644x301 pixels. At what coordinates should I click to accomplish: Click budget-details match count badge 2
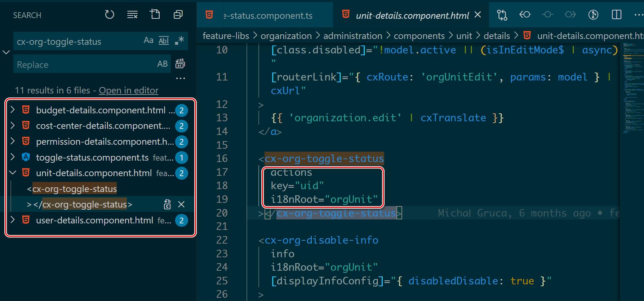pos(182,110)
